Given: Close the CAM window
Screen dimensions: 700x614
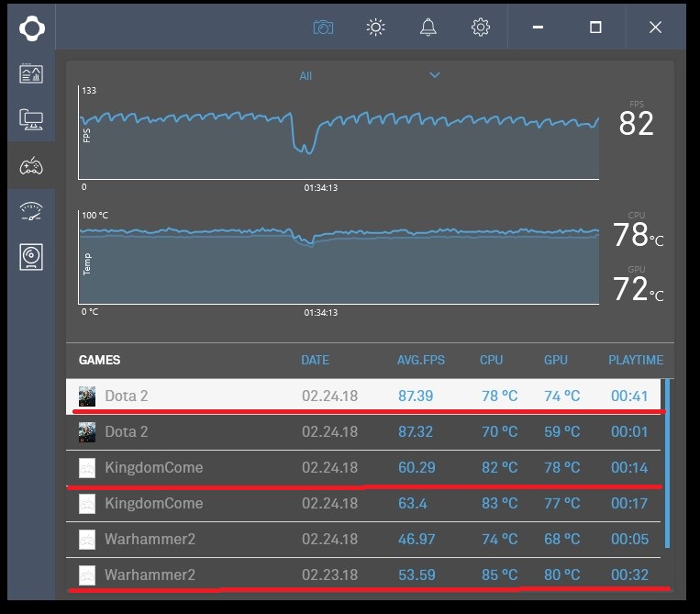Looking at the screenshot, I should (x=655, y=28).
